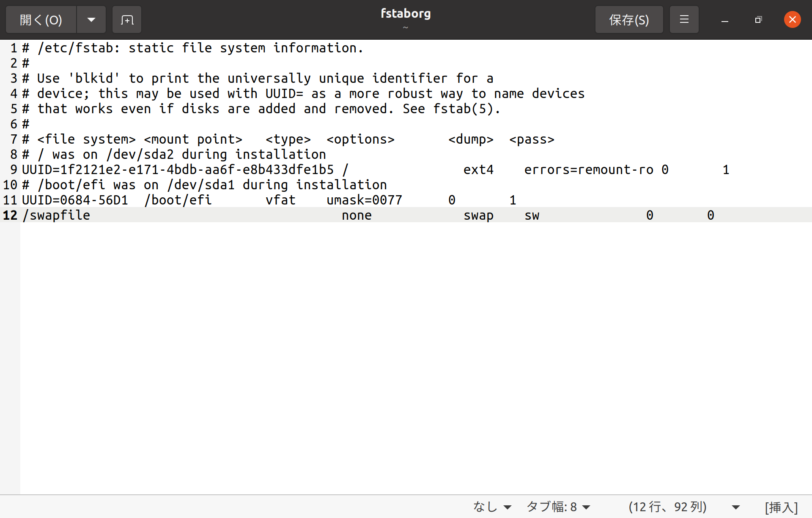Click the 'sw' option on line 12
Viewport: 812px width, 518px height.
[532, 215]
